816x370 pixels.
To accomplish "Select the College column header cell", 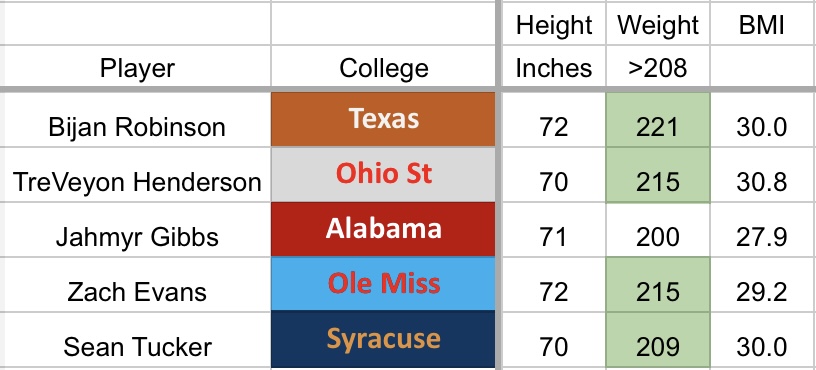I will tap(384, 67).
